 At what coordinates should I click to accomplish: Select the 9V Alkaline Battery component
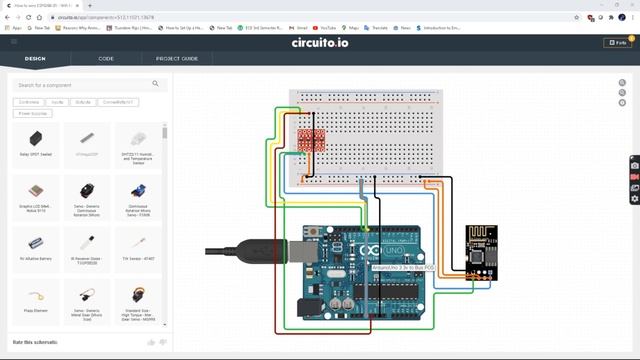click(x=36, y=249)
